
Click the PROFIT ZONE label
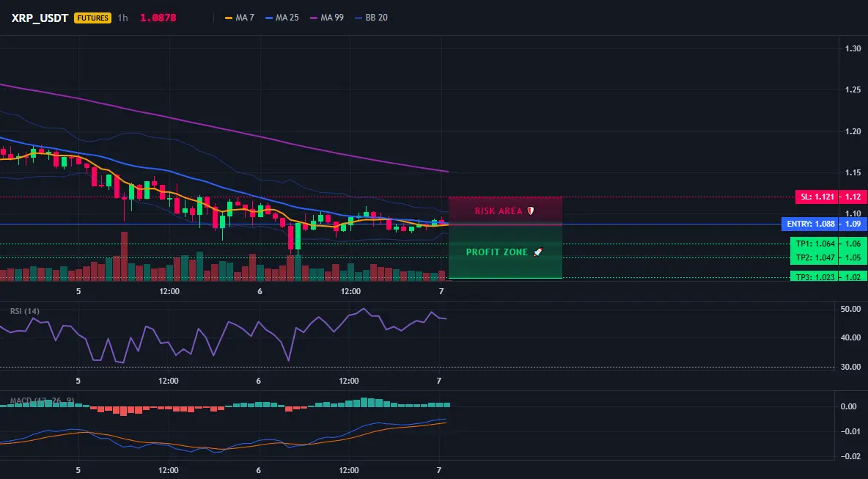point(496,252)
